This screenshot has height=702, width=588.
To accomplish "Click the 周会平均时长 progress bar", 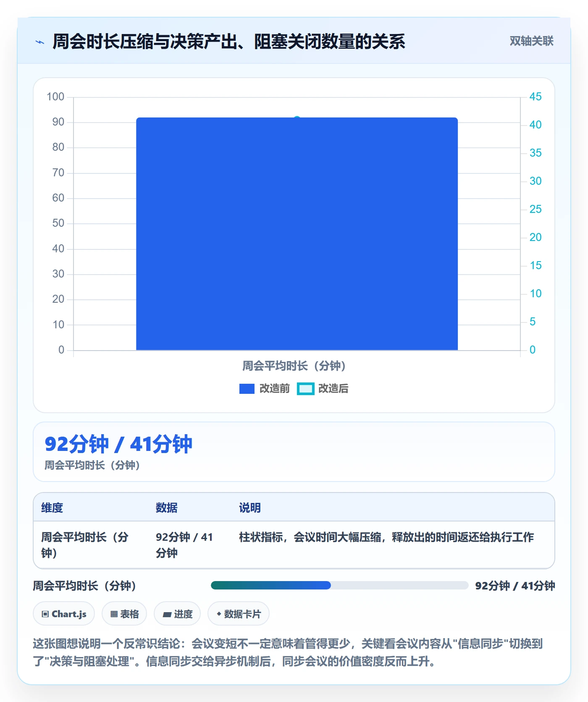I will tap(340, 585).
